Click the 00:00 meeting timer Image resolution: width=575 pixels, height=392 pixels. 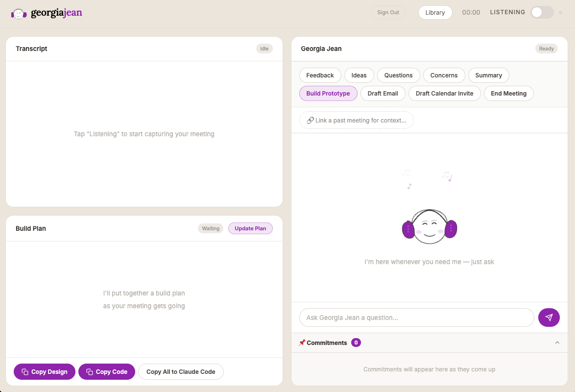coord(471,12)
